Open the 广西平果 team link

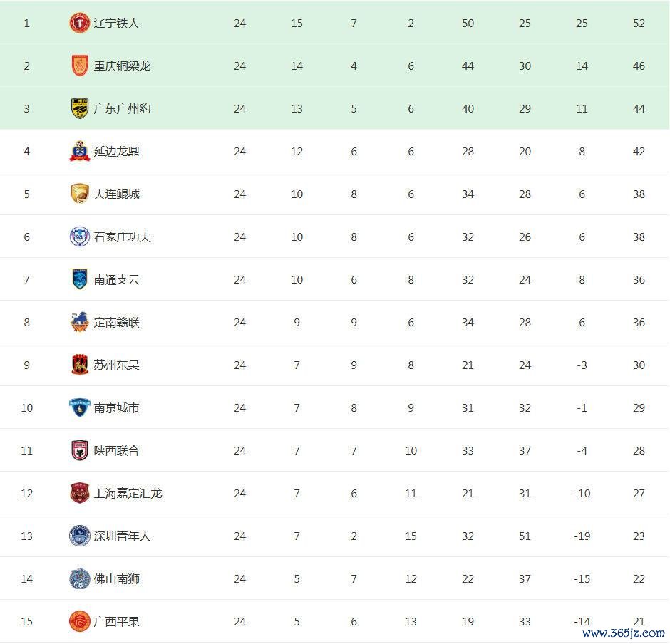point(116,621)
